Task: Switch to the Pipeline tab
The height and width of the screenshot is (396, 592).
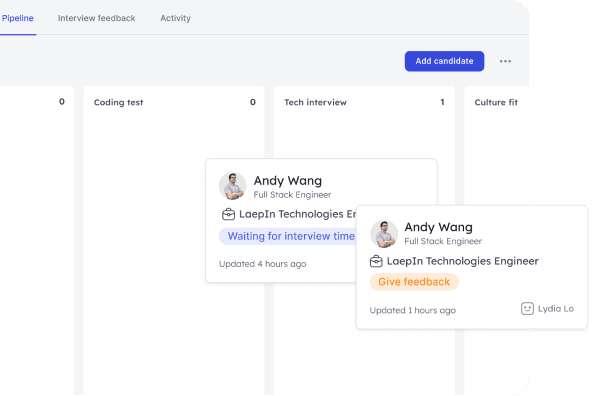Action: [x=17, y=18]
